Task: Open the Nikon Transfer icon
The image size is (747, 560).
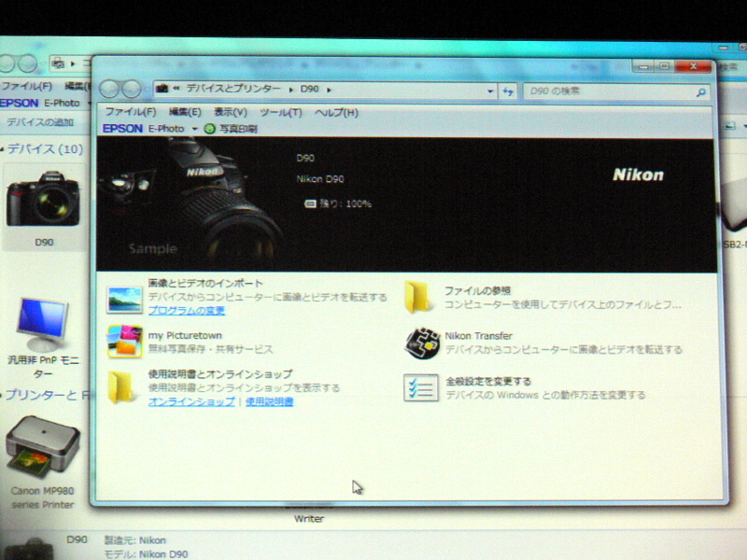Action: (x=421, y=343)
